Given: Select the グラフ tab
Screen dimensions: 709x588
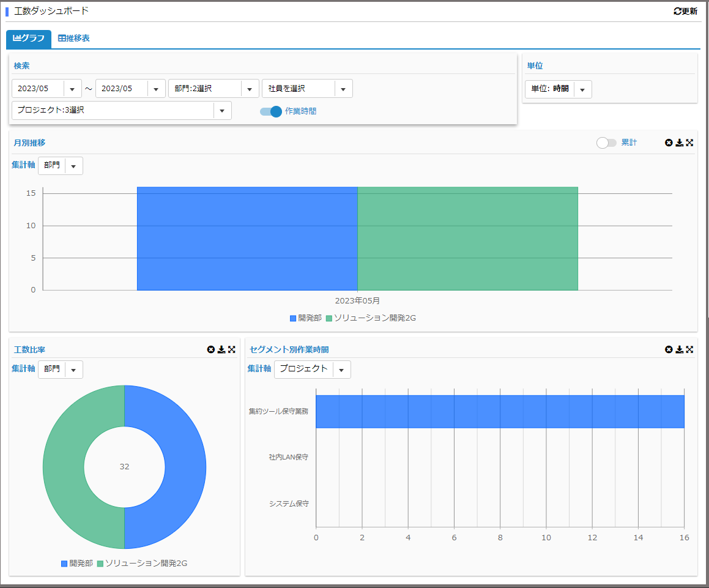Looking at the screenshot, I should (x=29, y=39).
